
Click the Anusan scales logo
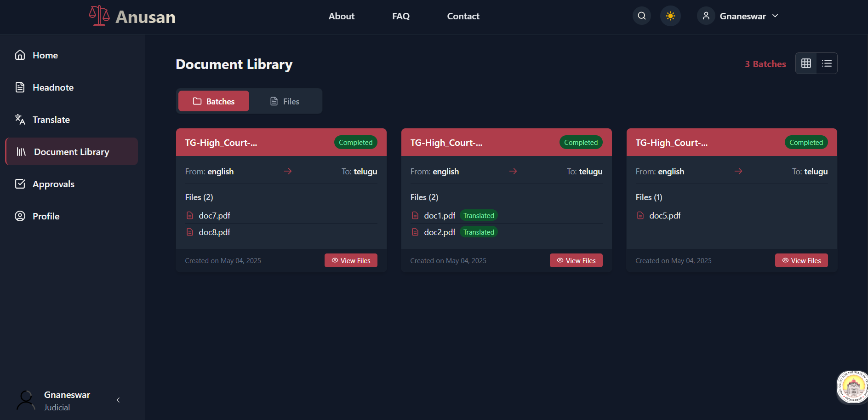point(99,15)
